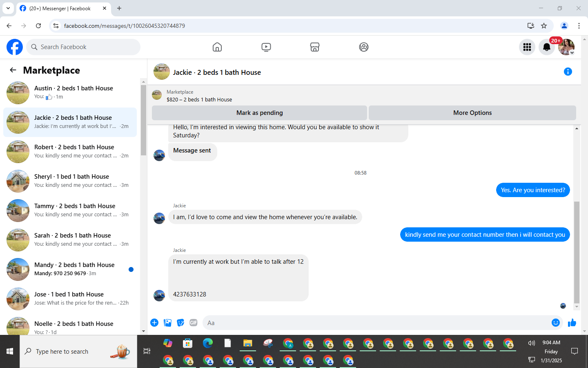The image size is (588, 368).
Task: Open the Notifications bell icon
Action: [547, 47]
